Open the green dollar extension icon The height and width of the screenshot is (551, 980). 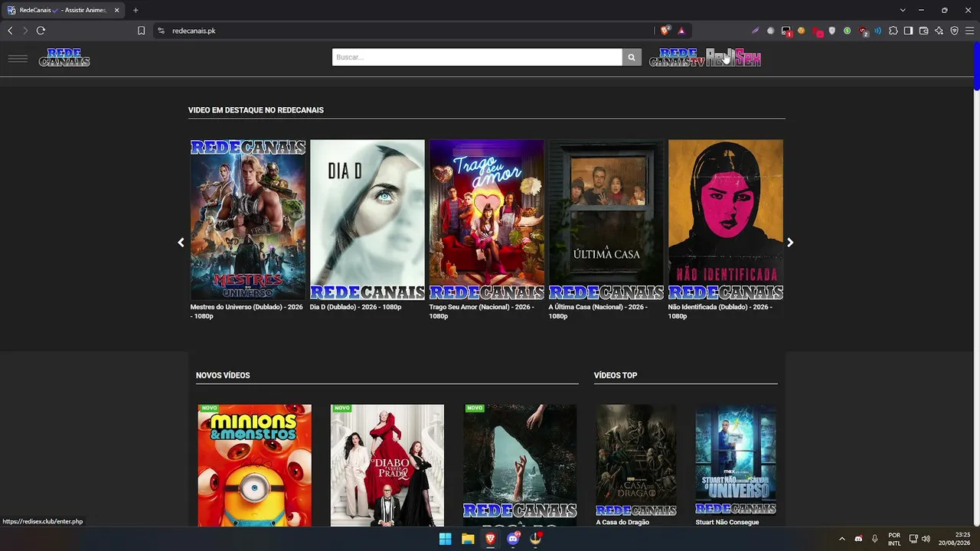848,31
